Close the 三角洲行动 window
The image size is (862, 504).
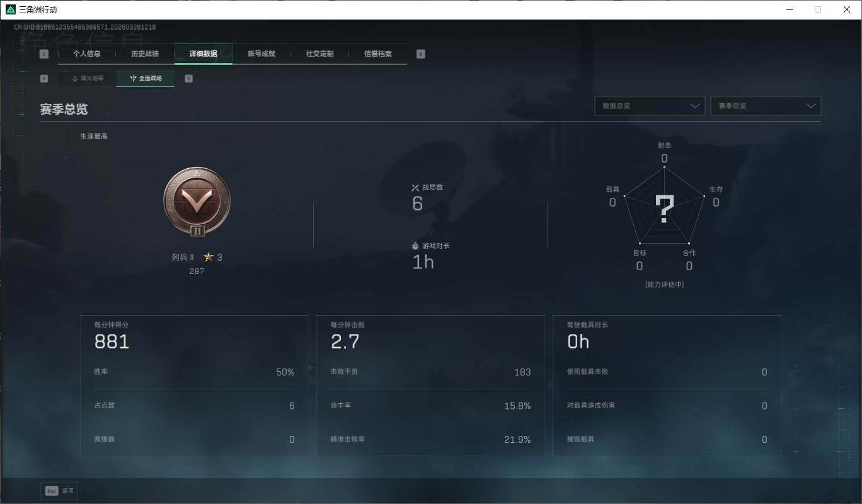click(x=847, y=9)
